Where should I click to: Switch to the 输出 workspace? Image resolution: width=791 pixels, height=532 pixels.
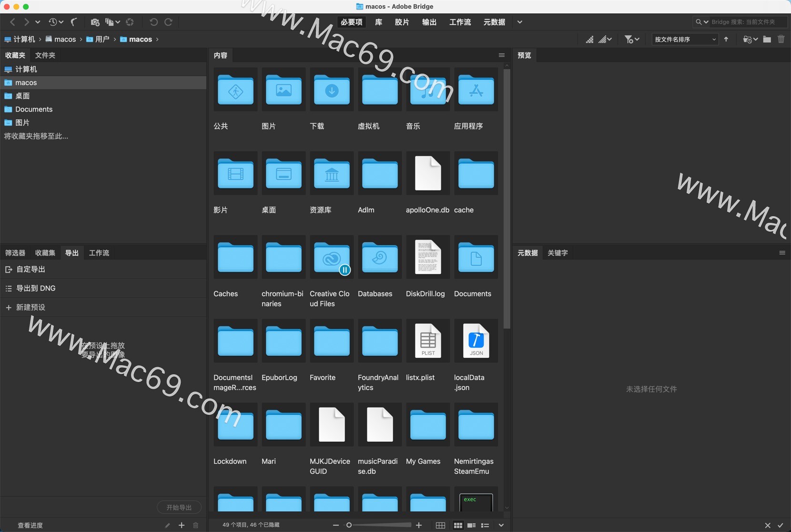pyautogui.click(x=429, y=22)
